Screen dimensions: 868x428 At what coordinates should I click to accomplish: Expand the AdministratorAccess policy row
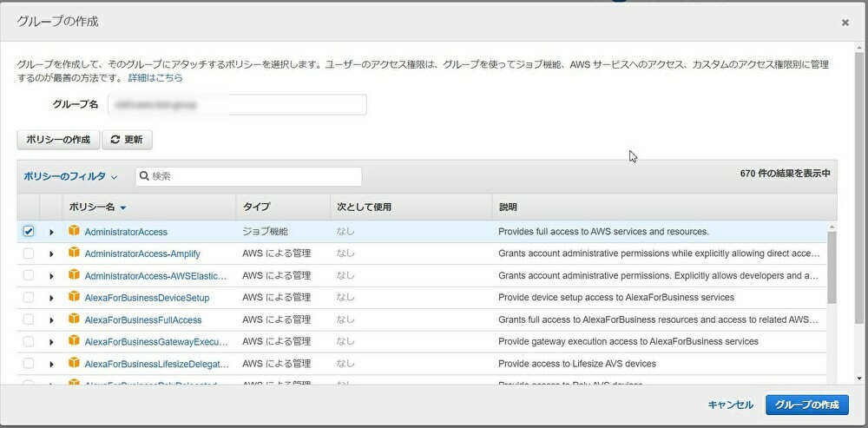pyautogui.click(x=51, y=232)
